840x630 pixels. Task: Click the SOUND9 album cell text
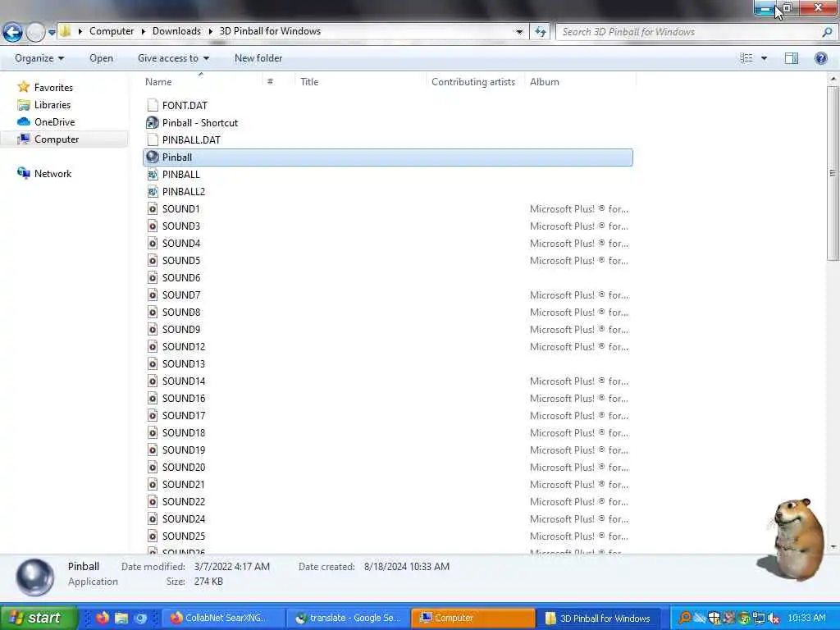(578, 330)
